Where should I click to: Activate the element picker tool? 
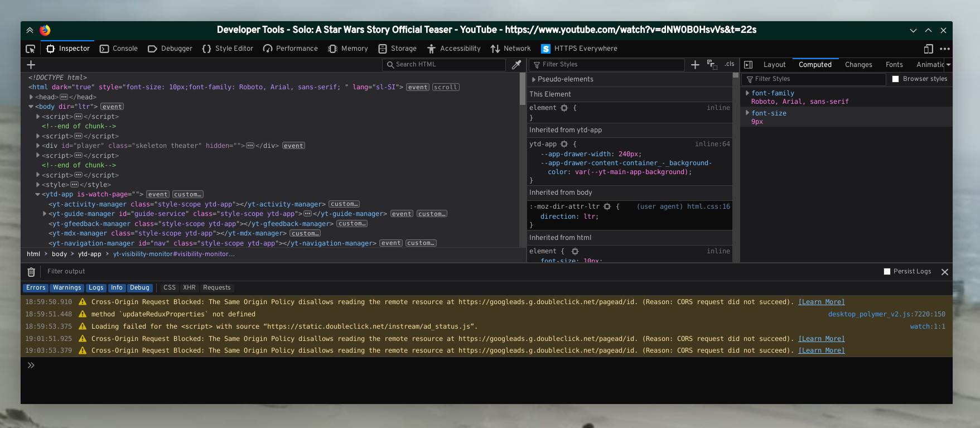coord(31,49)
